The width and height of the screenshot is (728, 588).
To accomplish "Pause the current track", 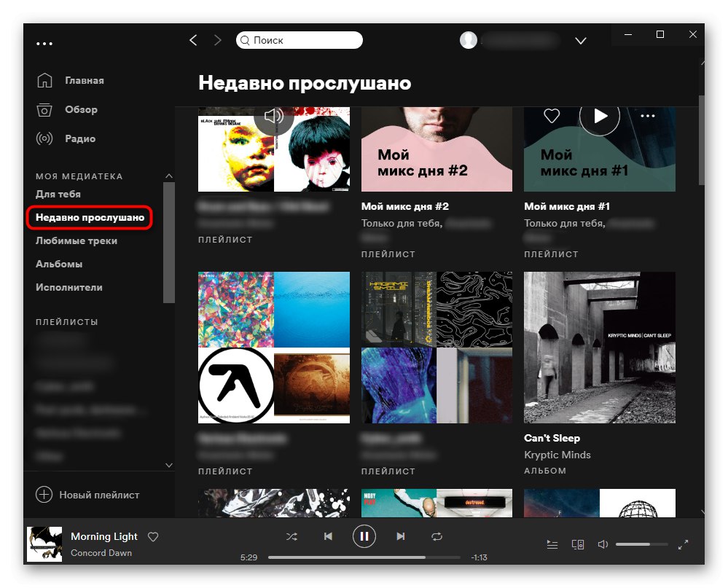I will coord(364,536).
